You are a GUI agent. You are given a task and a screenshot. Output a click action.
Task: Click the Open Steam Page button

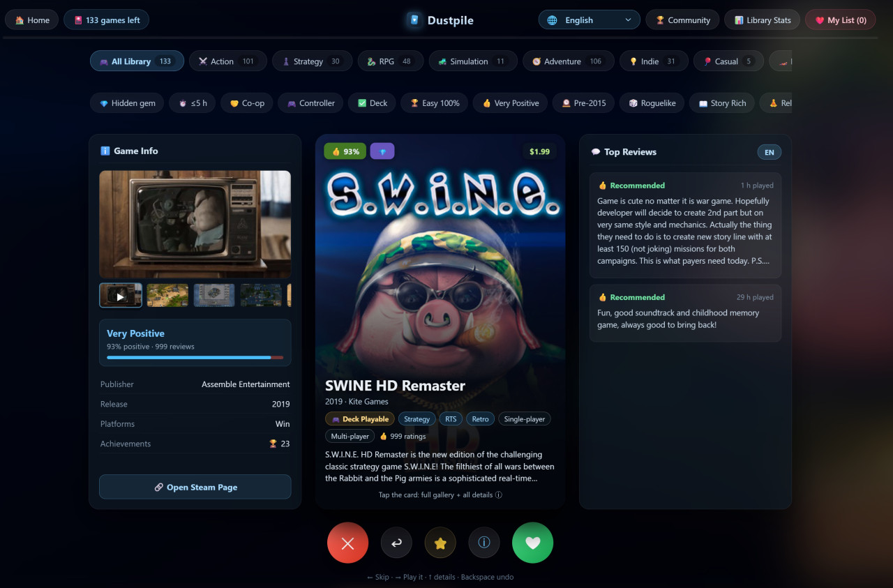point(195,487)
